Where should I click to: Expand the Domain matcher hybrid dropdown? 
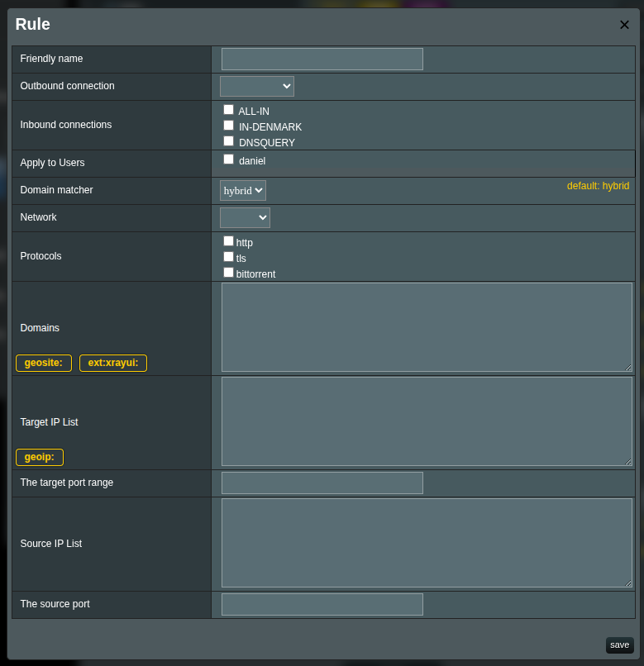point(242,190)
